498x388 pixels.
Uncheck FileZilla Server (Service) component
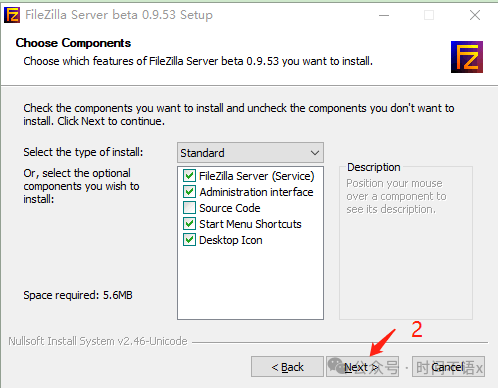[x=189, y=176]
